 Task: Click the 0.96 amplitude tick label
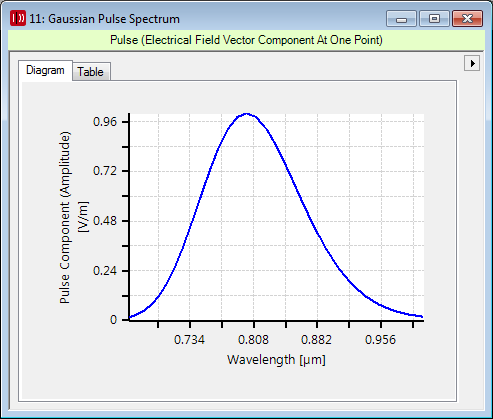105,122
